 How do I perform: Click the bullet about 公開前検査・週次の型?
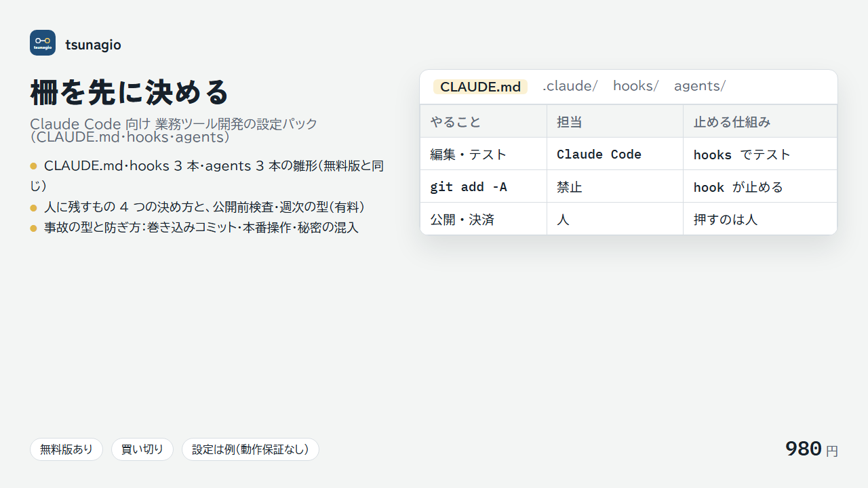198,207
